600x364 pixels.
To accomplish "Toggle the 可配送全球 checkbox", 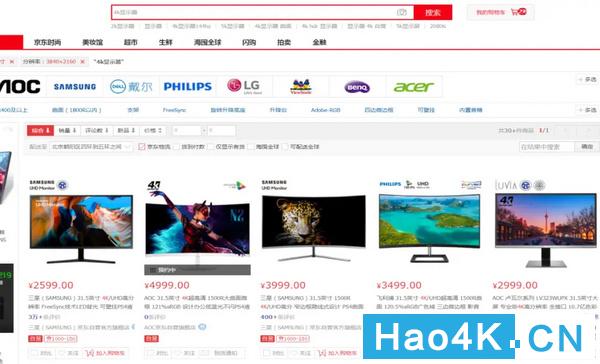I will [285, 147].
